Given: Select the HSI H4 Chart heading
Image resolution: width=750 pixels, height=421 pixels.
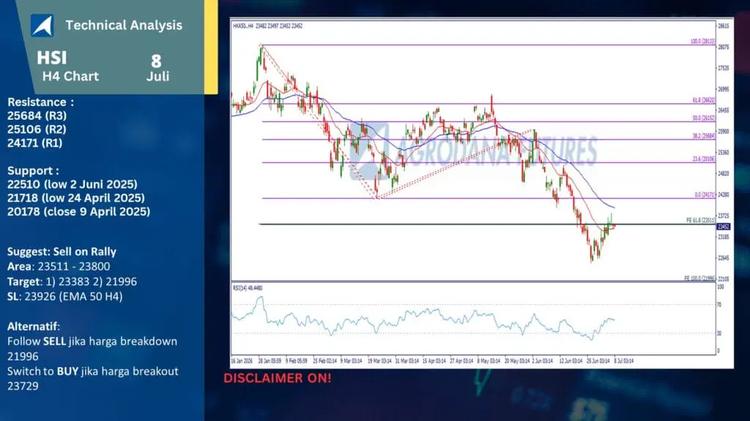Looking at the screenshot, I should pos(68,66).
